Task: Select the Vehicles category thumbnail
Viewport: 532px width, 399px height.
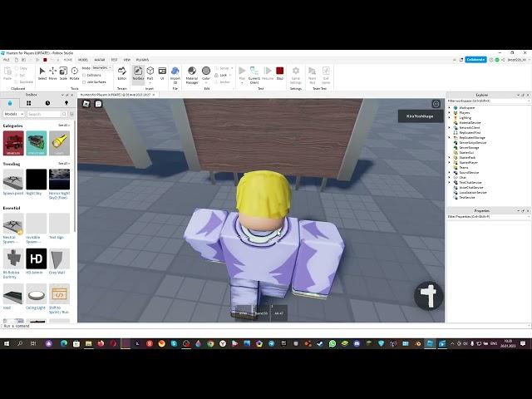Action: click(13, 143)
